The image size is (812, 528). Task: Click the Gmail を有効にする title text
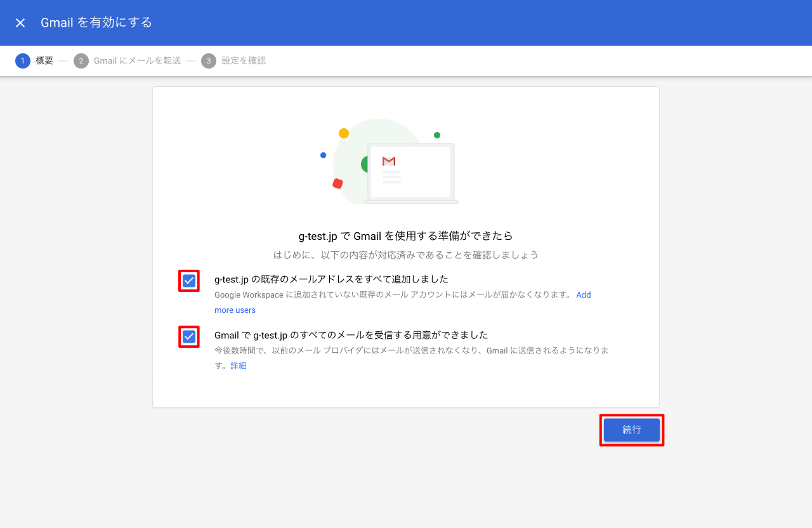(96, 23)
